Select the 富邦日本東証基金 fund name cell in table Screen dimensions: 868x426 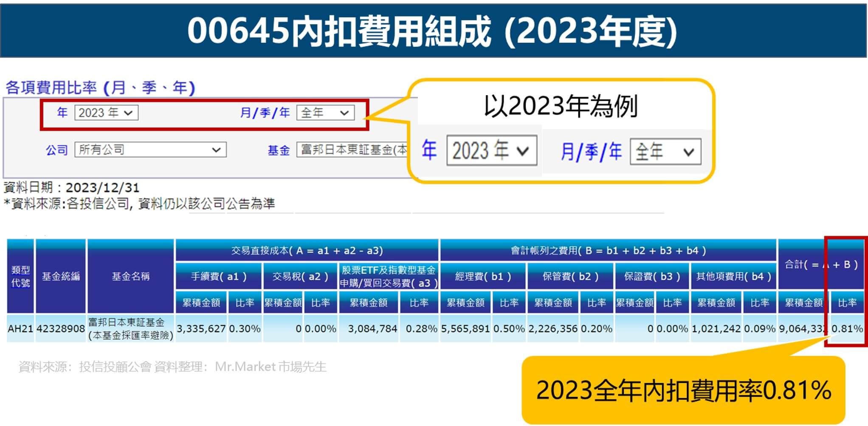tap(130, 329)
